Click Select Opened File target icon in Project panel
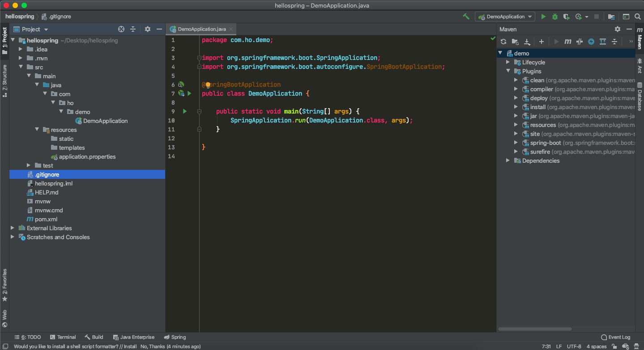 [x=121, y=29]
